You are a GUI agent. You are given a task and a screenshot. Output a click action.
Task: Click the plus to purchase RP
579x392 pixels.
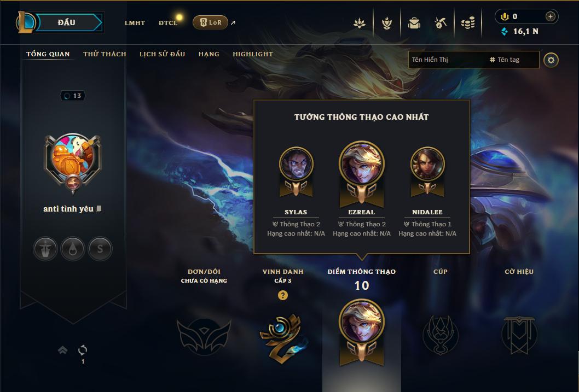tap(550, 16)
